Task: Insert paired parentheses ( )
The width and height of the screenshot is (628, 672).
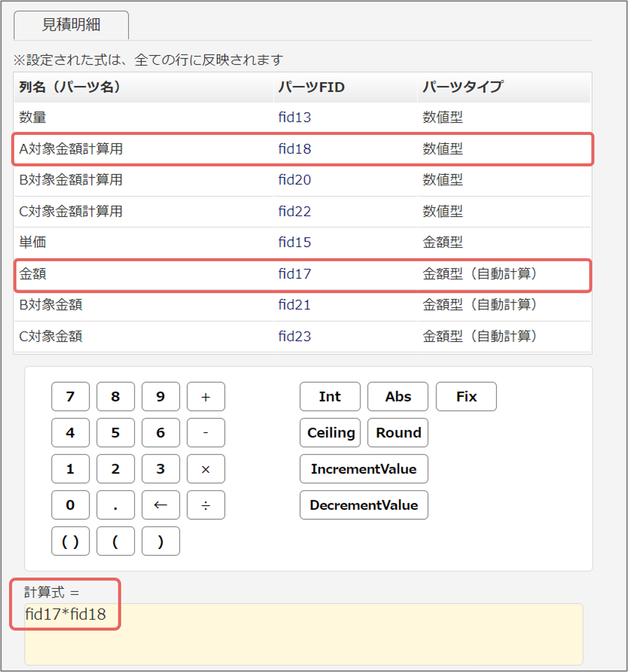Action: click(x=70, y=541)
